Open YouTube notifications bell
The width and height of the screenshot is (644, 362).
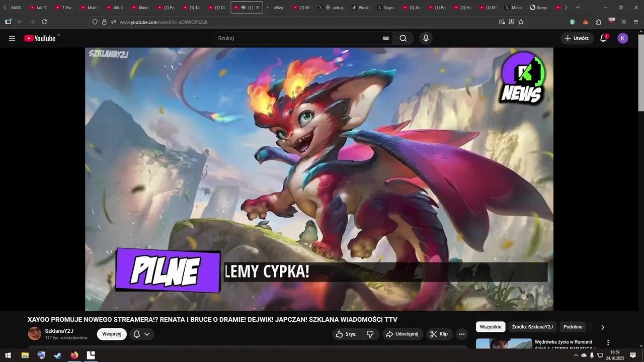click(604, 38)
